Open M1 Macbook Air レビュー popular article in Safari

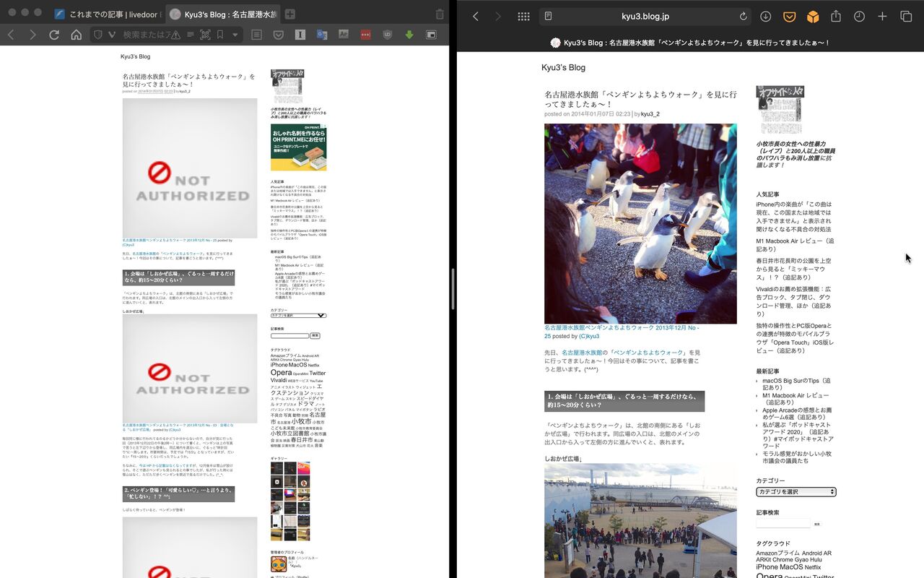pos(795,245)
